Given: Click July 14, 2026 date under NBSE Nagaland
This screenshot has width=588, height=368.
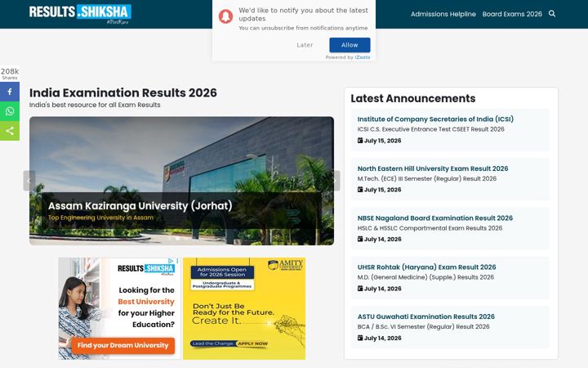Looking at the screenshot, I should [382, 239].
